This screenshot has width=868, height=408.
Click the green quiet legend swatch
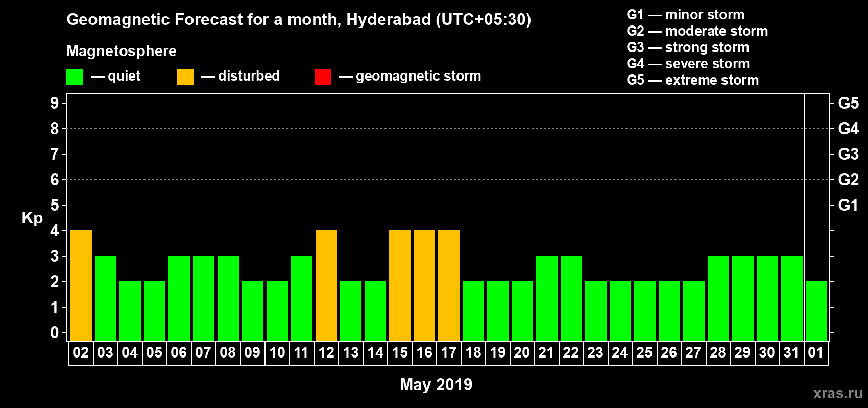point(75,77)
